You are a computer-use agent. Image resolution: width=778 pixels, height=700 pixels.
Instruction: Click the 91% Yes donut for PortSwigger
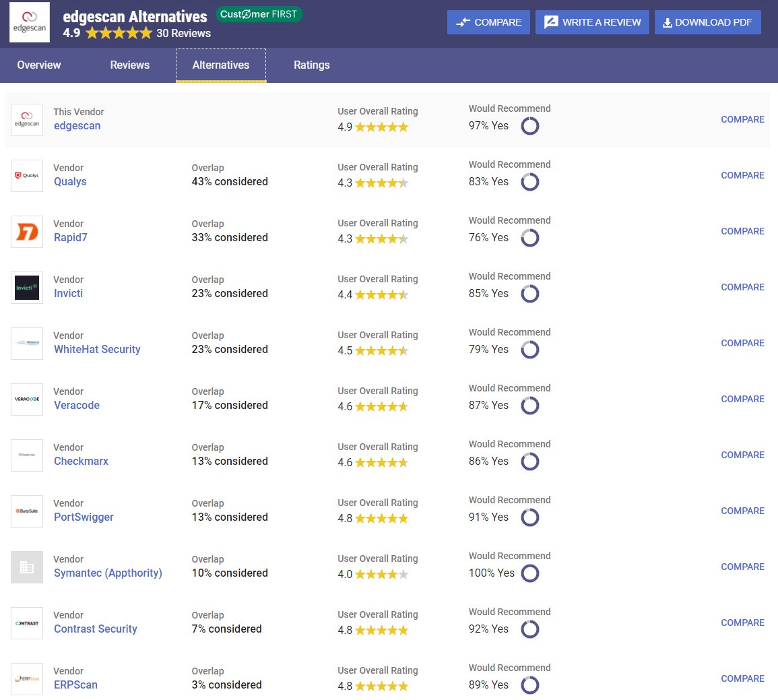pos(530,517)
